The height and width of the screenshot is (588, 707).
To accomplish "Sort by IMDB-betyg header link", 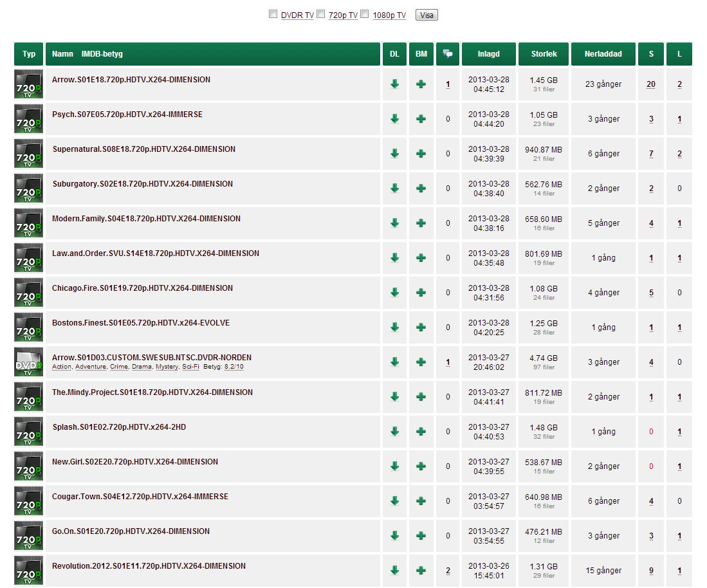I will coord(102,53).
